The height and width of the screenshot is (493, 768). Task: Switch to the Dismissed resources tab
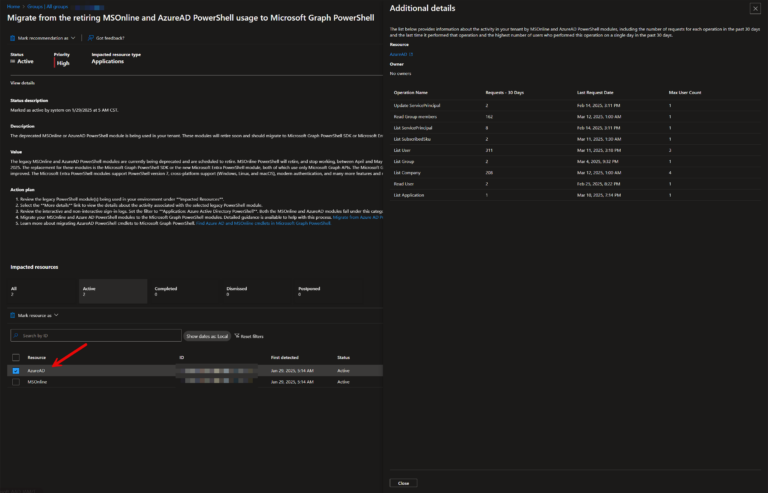pos(257,291)
